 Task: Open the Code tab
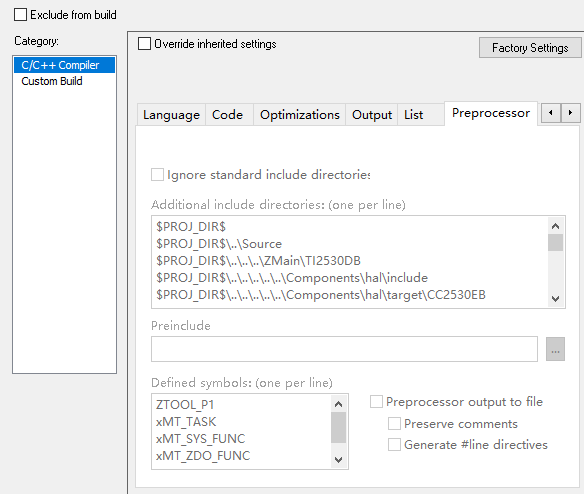228,115
